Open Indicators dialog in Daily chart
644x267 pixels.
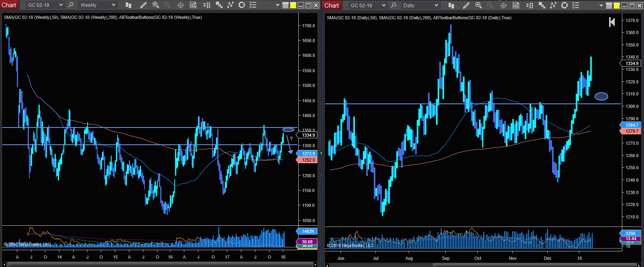553,5
